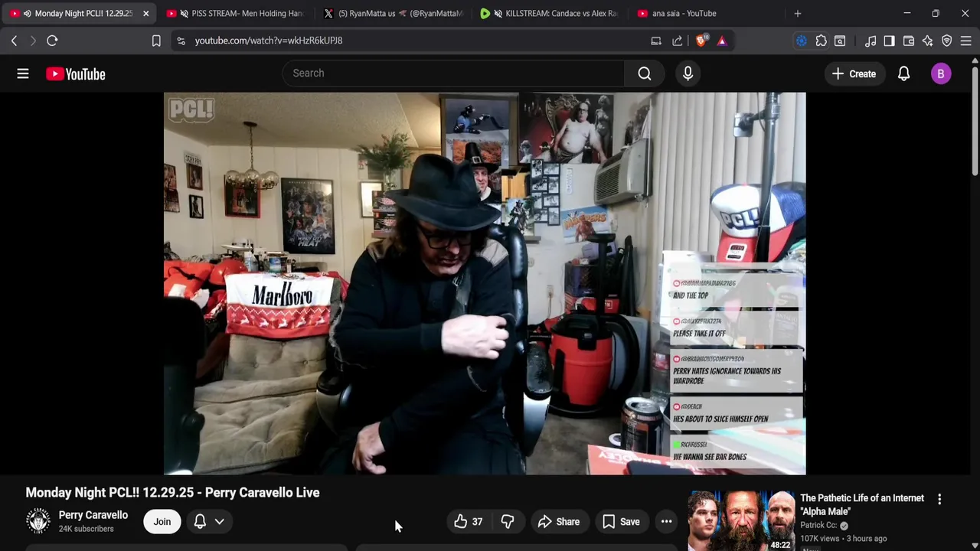The height and width of the screenshot is (551, 980).
Task: Click the video title text
Action: (172, 492)
